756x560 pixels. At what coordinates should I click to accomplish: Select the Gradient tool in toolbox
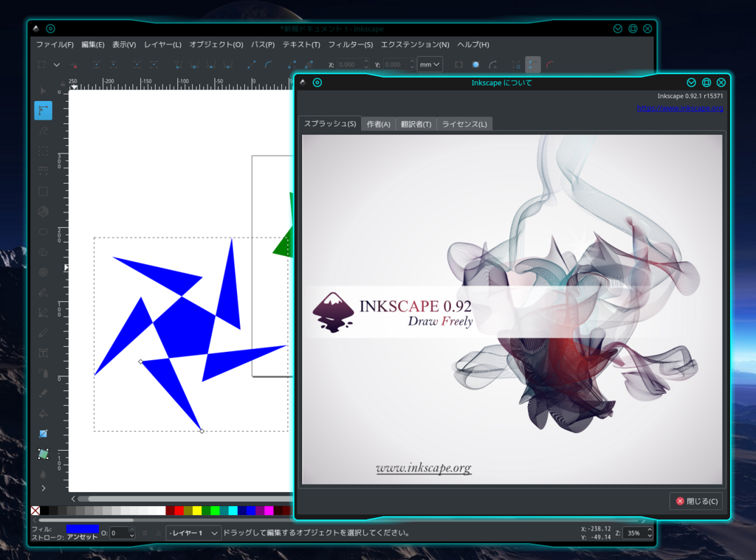(x=43, y=434)
